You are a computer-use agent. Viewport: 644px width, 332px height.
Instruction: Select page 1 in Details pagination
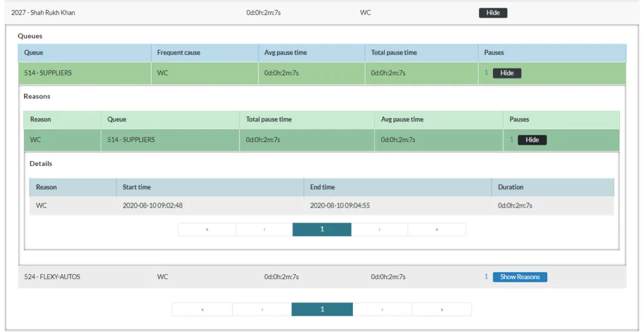322,230
